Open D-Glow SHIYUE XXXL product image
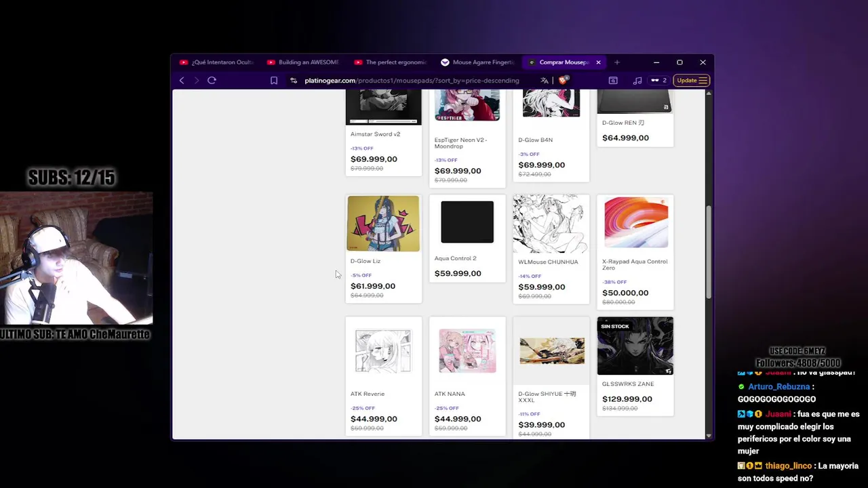868x488 pixels. click(551, 351)
